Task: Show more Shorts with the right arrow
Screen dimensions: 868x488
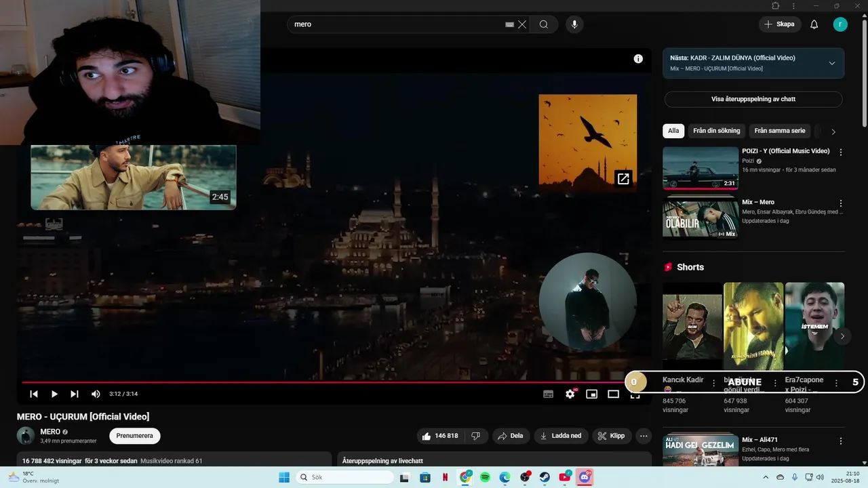Action: 842,336
